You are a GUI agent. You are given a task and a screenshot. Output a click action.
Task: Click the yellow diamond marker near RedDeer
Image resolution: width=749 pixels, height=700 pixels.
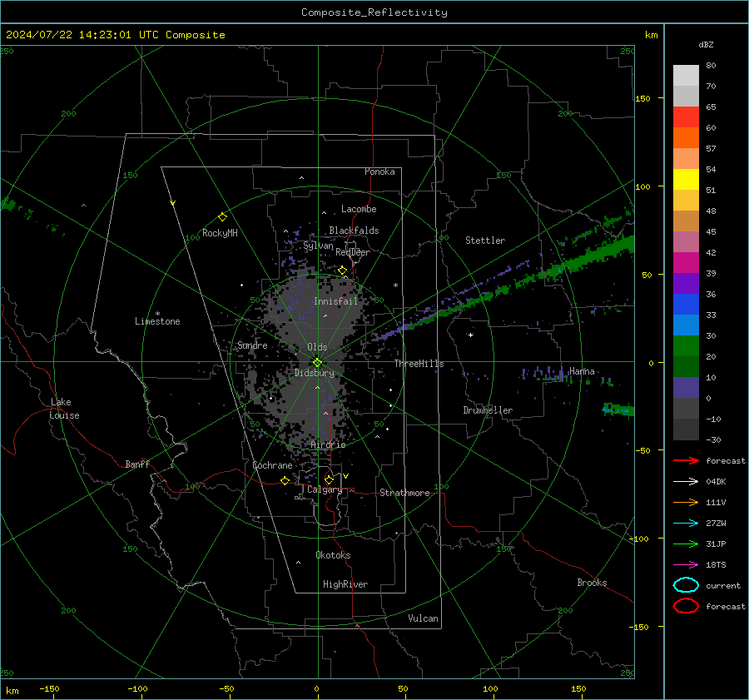coord(342,271)
